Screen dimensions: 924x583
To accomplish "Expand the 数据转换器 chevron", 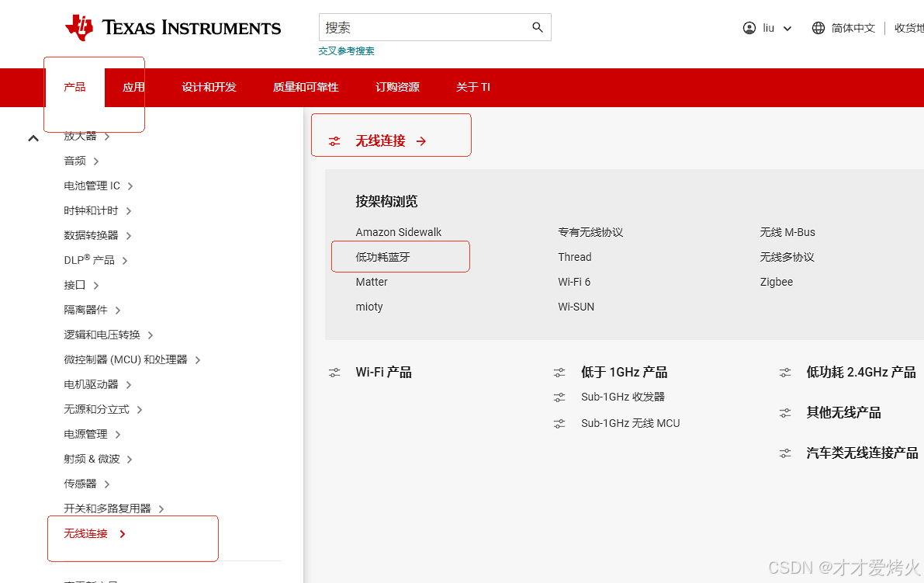I will tap(129, 236).
